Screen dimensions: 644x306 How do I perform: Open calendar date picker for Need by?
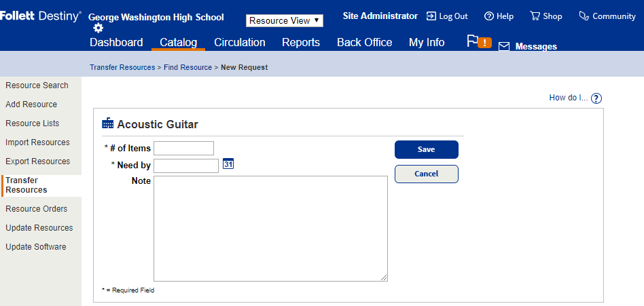point(228,164)
